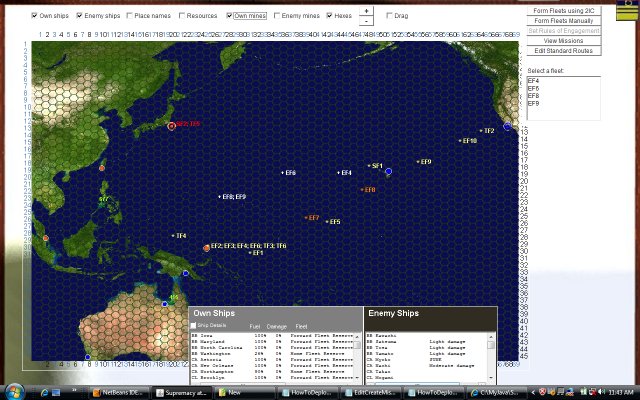
Task: Click the EF10 fleet marker
Action: click(x=460, y=141)
